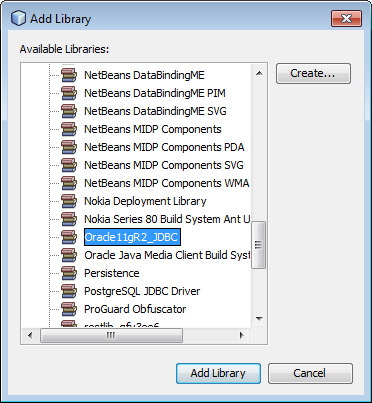Click the library icon beside PostgreSQL JDBC Driver
Image resolution: width=372 pixels, height=403 pixels.
(69, 291)
